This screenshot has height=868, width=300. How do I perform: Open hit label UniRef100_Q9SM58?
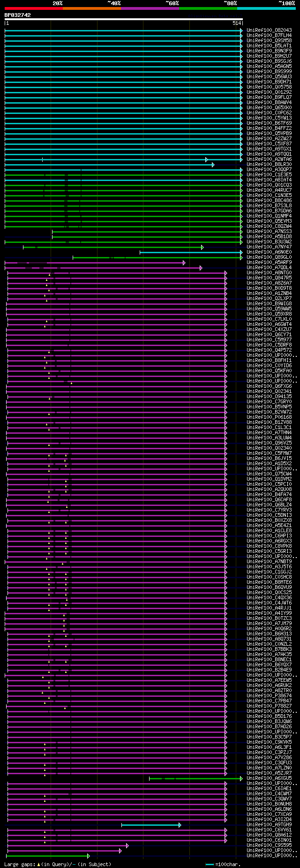pos(269,40)
